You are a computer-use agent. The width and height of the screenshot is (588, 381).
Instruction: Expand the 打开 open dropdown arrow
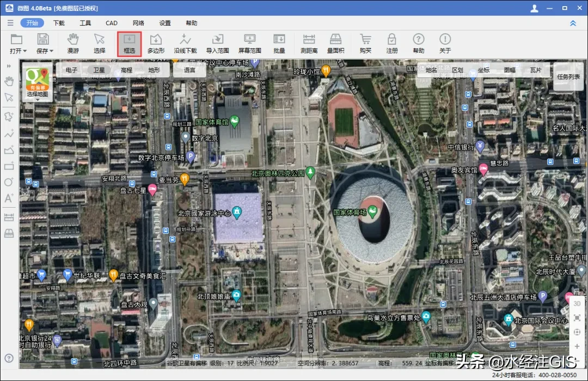tap(24, 51)
